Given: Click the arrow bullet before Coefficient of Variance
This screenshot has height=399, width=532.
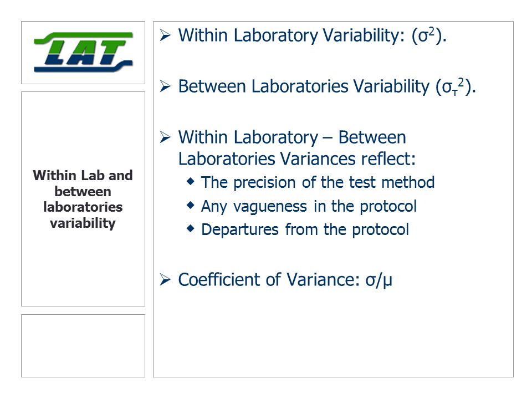Looking at the screenshot, I should point(165,280).
